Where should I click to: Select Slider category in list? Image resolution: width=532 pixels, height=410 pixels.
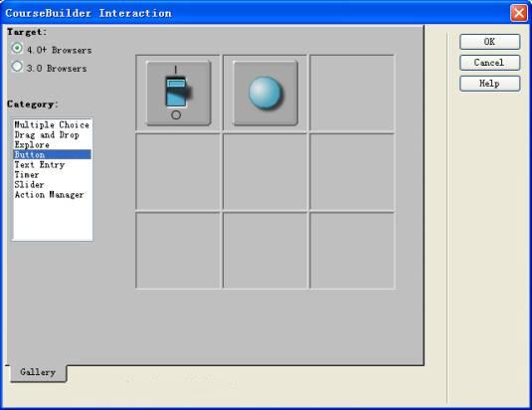point(29,185)
